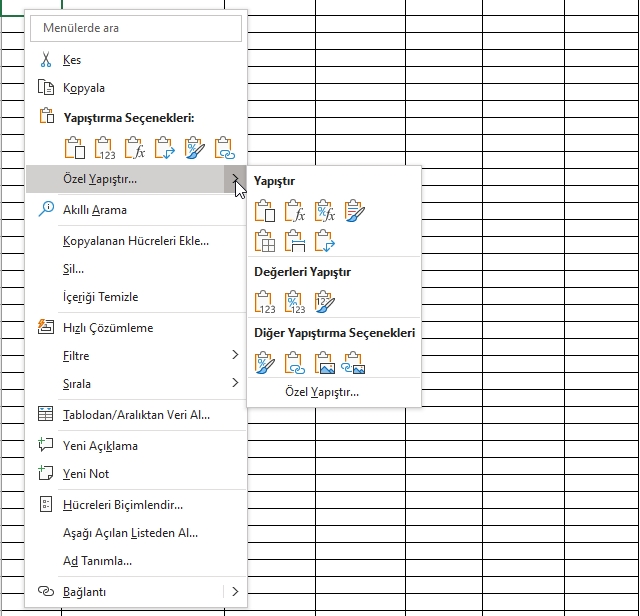Click the Yeni Açıklama comment icon
This screenshot has height=616, width=640.
tap(45, 445)
